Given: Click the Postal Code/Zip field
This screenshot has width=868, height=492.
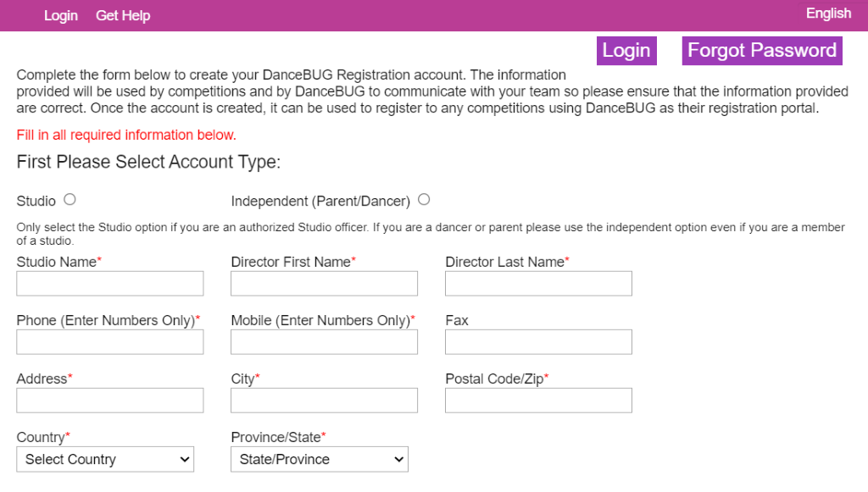Looking at the screenshot, I should point(538,400).
